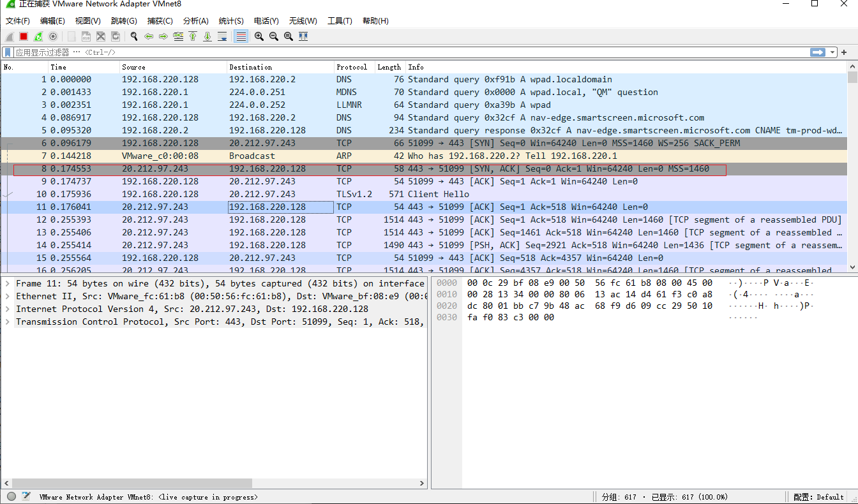Reset text to normal size icon
The image size is (858, 504).
click(x=289, y=36)
